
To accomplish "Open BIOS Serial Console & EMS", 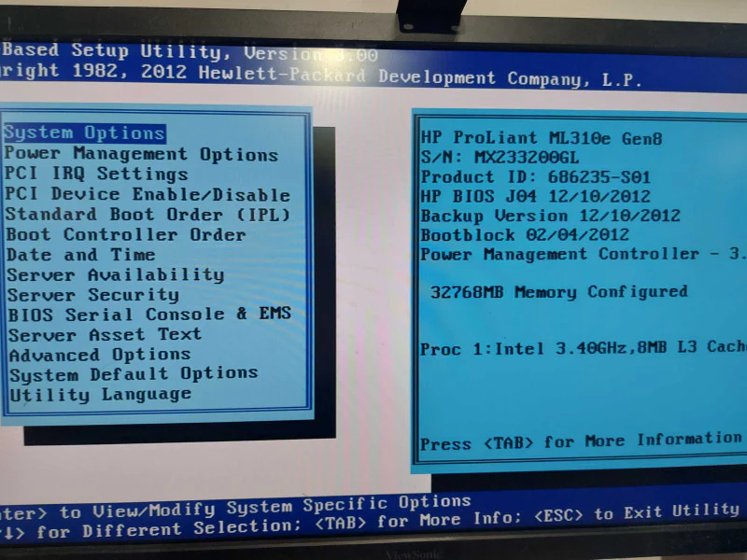I will [x=149, y=315].
